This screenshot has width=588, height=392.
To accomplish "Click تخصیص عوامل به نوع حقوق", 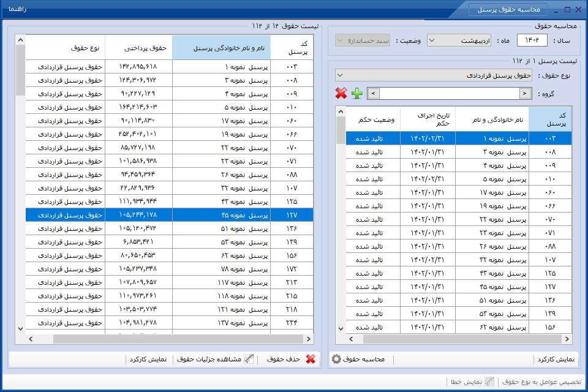I will coord(541,382).
